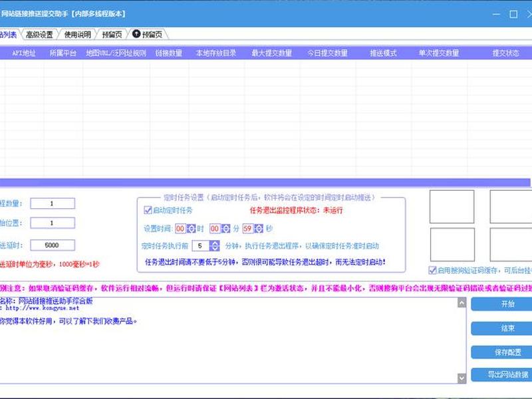Click the log panel scroll-up arrow
The width and height of the screenshot is (532, 399).
click(462, 303)
